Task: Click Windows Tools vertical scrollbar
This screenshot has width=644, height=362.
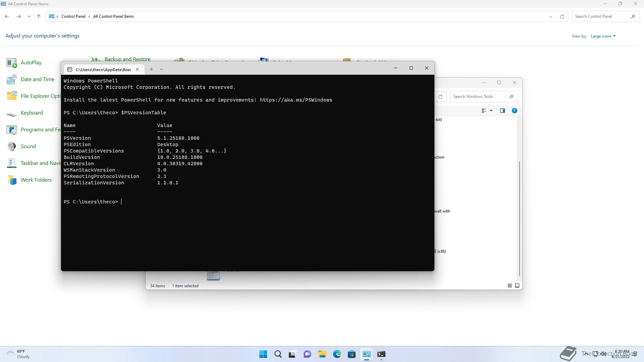Action: 520,219
